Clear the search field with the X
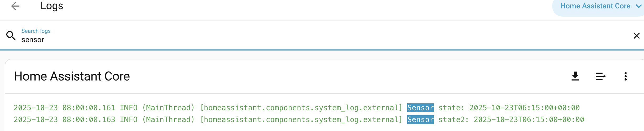 click(636, 36)
